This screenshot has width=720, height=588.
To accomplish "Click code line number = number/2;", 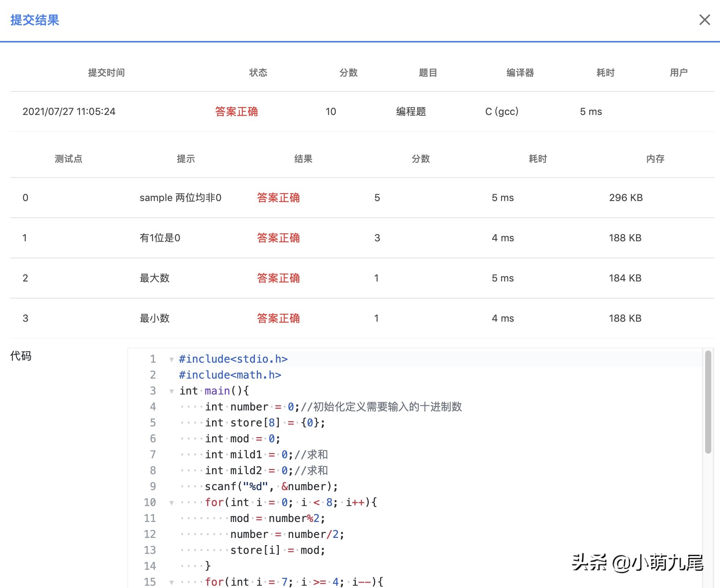I will pos(287,534).
